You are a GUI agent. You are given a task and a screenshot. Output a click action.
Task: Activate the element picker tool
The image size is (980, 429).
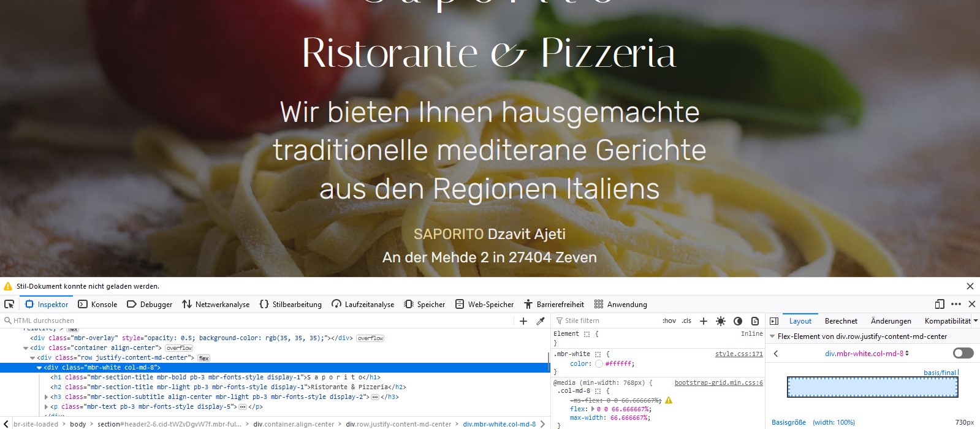click(x=9, y=304)
